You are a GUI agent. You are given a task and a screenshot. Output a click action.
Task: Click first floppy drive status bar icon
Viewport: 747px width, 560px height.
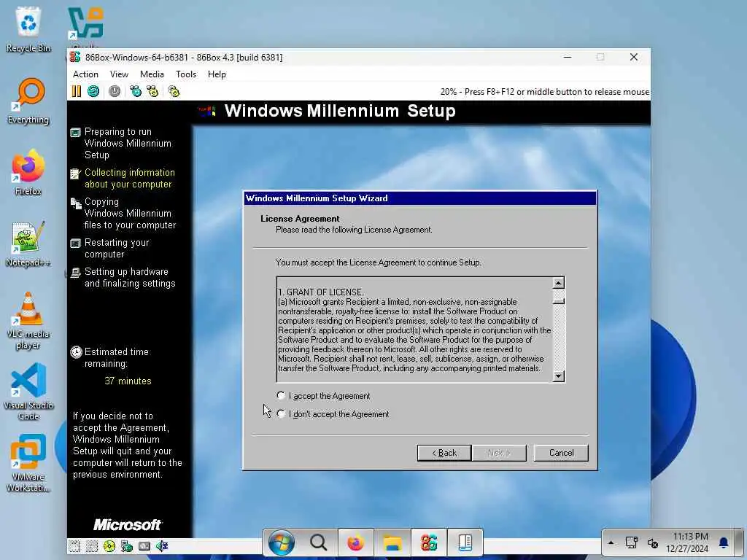[74, 546]
